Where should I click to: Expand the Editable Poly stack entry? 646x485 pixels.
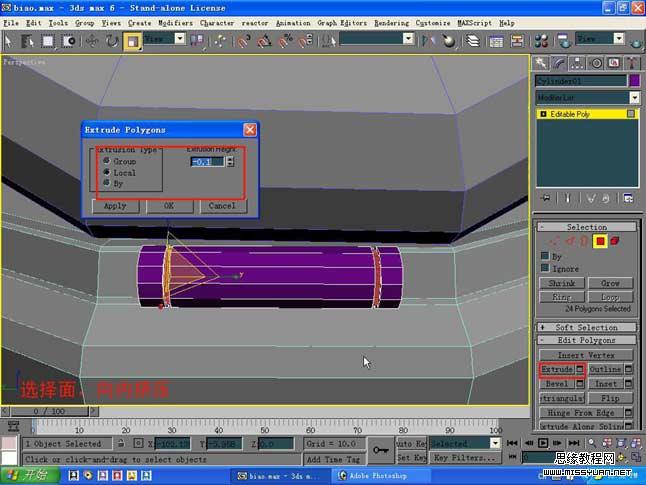543,114
